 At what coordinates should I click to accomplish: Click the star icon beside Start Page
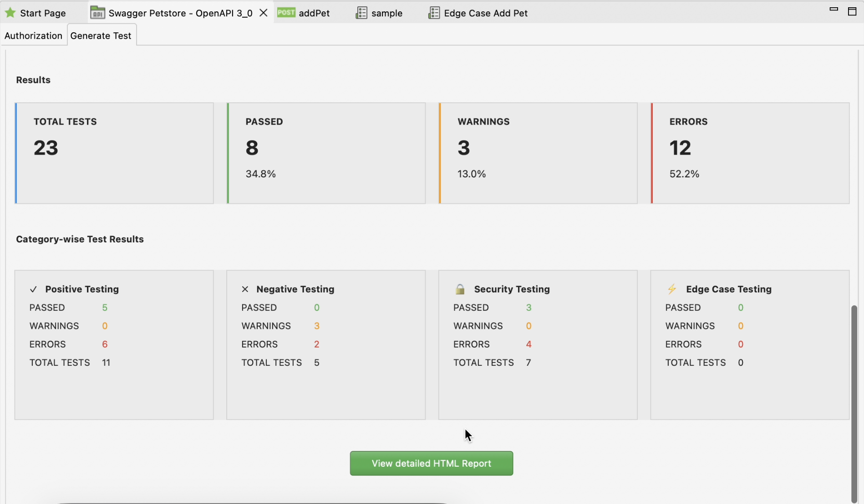[x=10, y=12]
